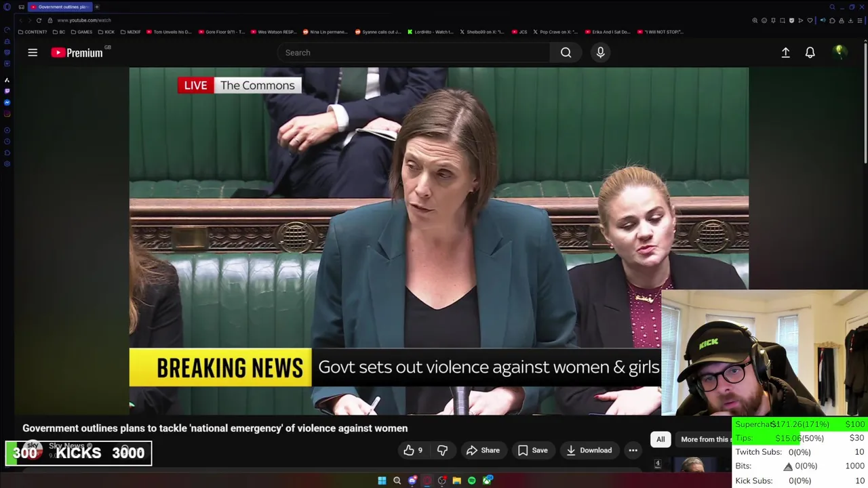Go back using the browser back arrow

click(x=21, y=20)
